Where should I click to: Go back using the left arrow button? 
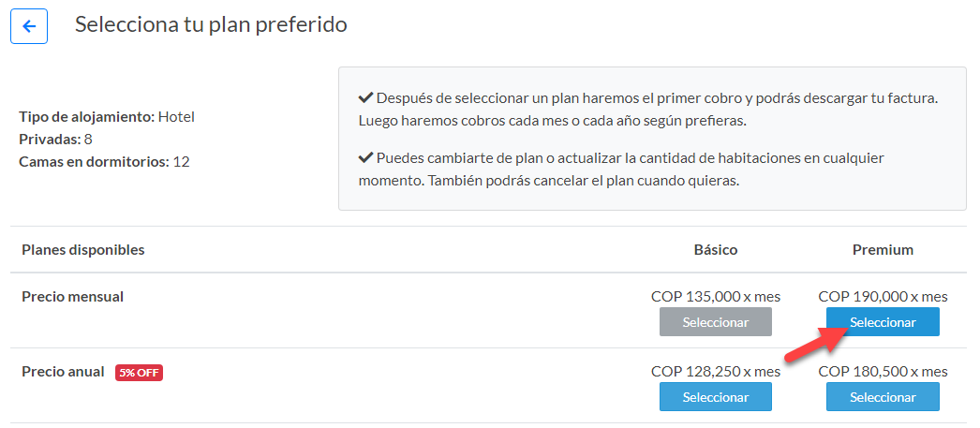[29, 26]
